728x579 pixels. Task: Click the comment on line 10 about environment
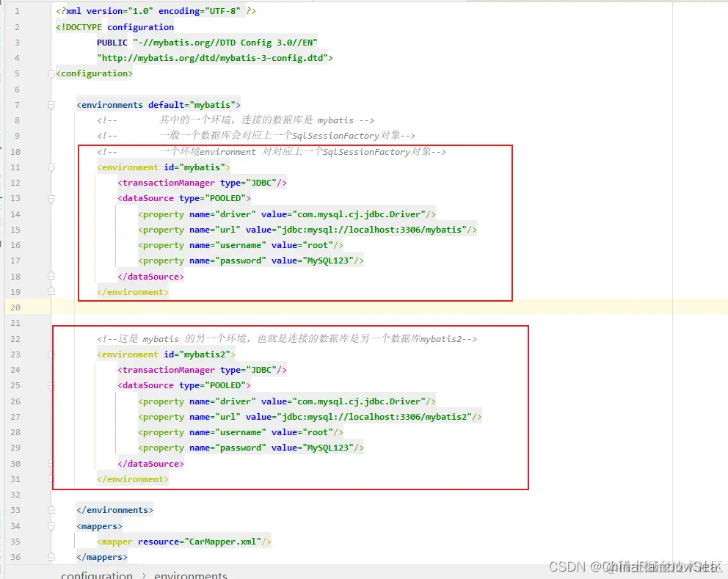pos(271,152)
